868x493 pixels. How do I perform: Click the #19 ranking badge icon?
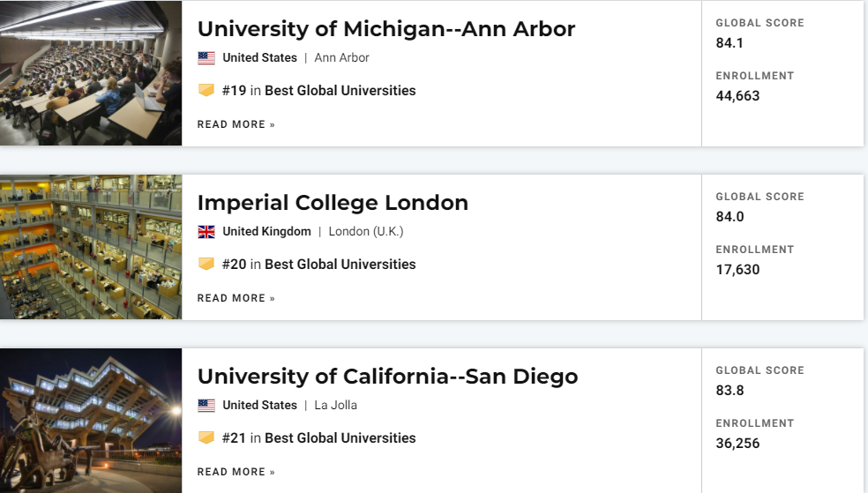206,90
